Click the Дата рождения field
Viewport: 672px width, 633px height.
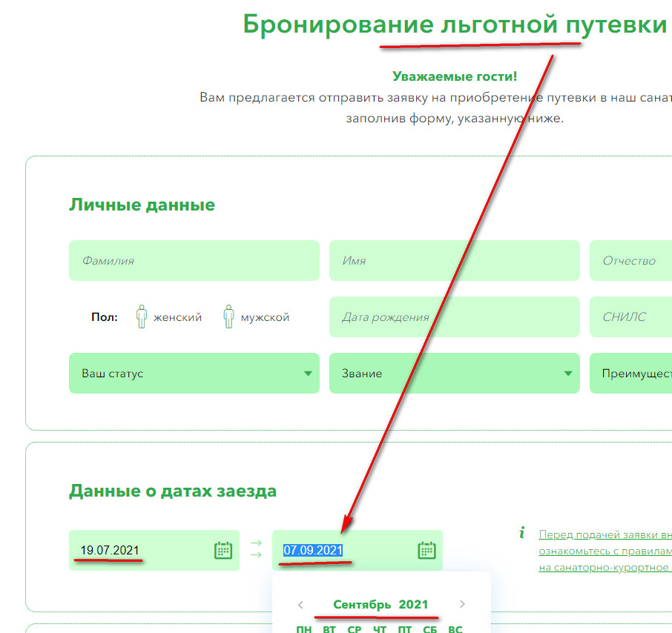(454, 317)
